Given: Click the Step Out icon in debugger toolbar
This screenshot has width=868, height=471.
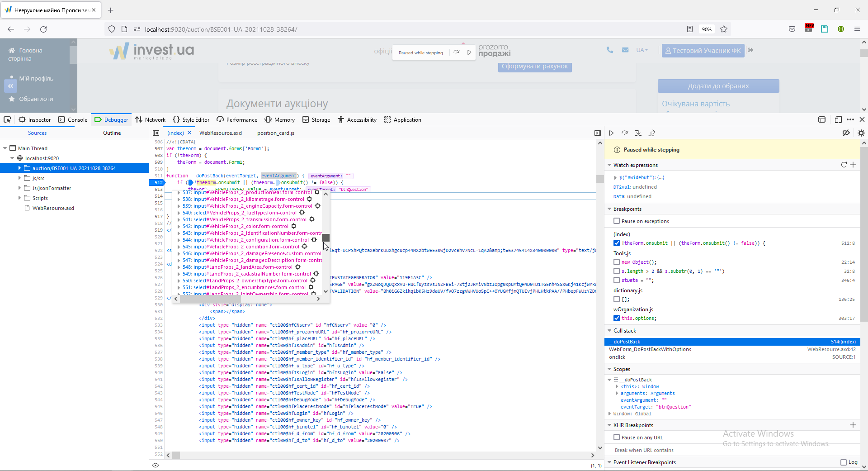Looking at the screenshot, I should click(x=652, y=133).
